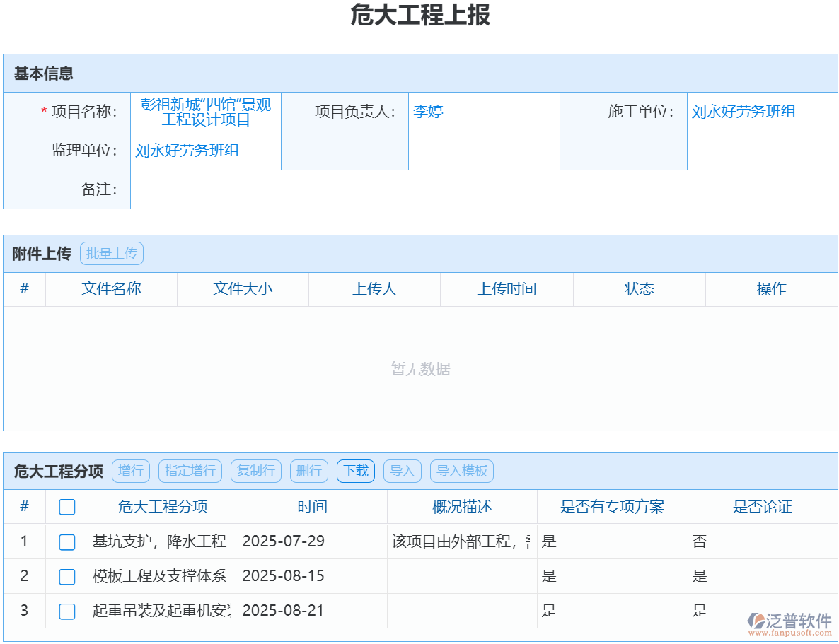Toggle the select-all checkbox in table header

coord(66,507)
